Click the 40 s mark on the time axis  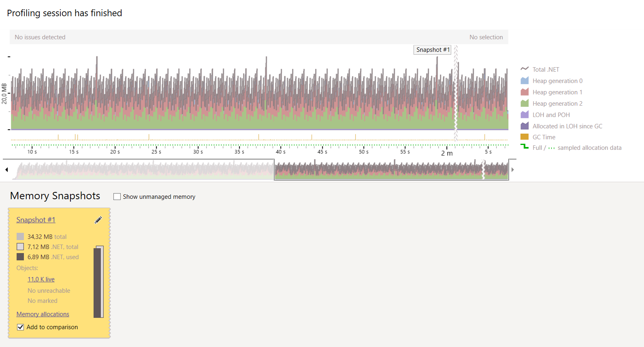point(281,152)
